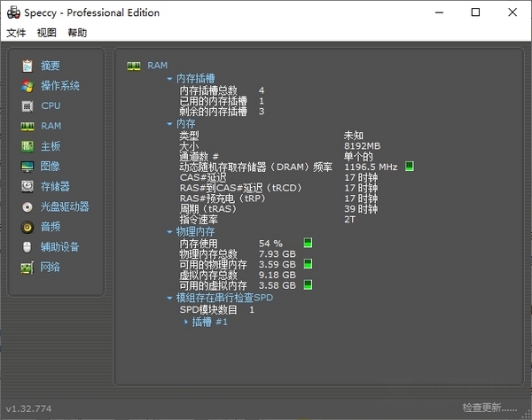Click the 操作系统 Windows flag icon
The height and width of the screenshot is (420, 532).
27,86
